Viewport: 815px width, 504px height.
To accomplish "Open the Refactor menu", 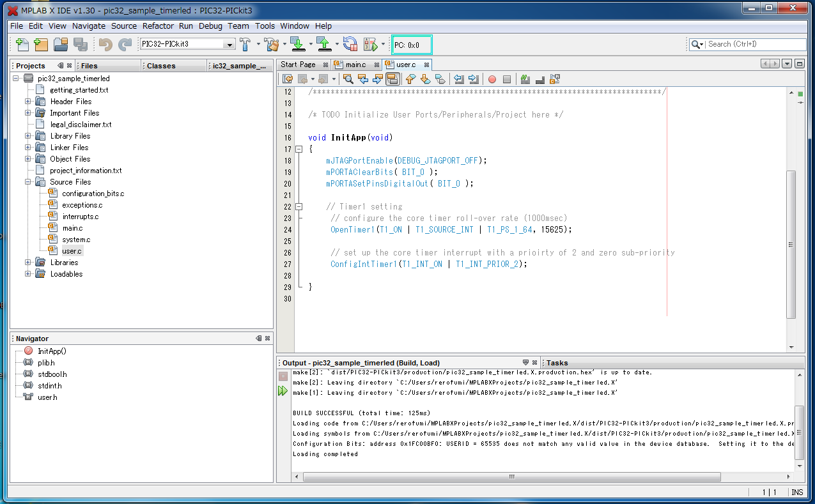I will (158, 26).
